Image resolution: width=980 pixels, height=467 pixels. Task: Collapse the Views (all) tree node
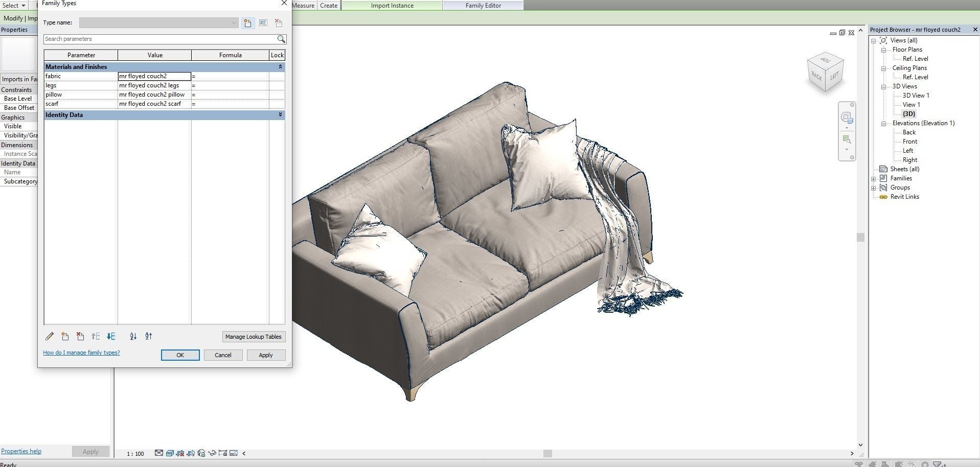tap(874, 40)
